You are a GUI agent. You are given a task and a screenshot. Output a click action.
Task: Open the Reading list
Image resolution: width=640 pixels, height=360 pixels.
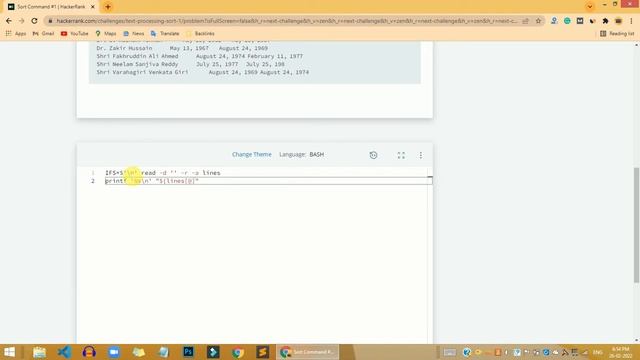[617, 33]
